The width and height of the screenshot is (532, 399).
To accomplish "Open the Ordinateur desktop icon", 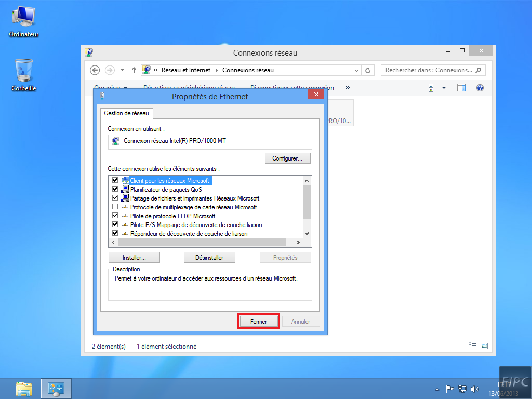I will 23,22.
